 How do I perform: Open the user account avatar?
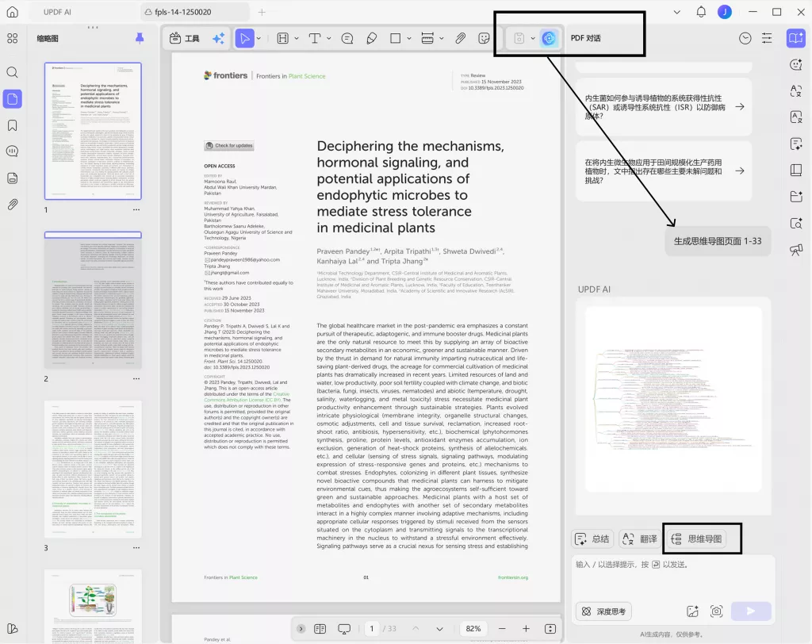point(725,12)
